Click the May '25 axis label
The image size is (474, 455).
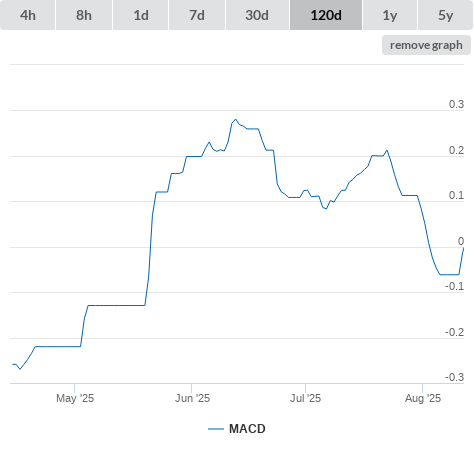(75, 398)
